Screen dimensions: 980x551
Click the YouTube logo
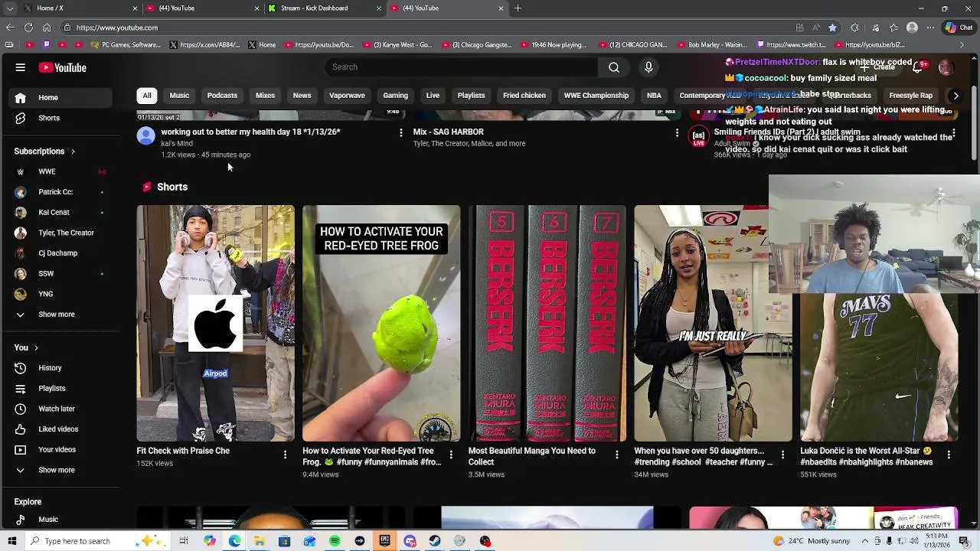coord(63,67)
